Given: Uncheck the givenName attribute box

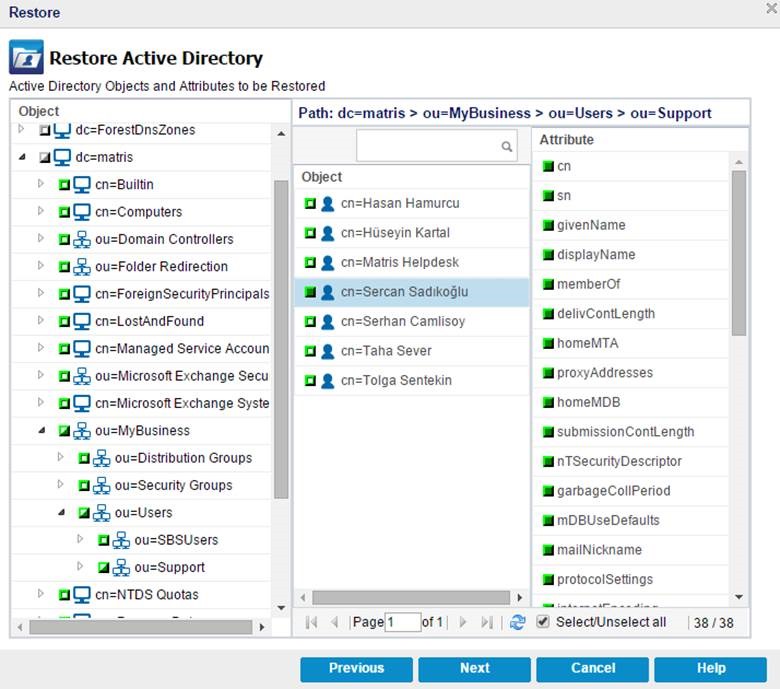Looking at the screenshot, I should coord(548,225).
